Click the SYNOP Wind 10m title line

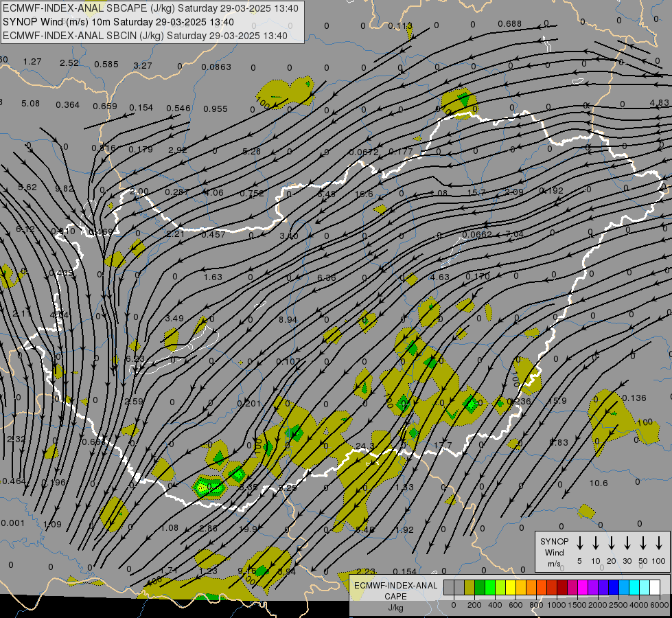point(118,22)
